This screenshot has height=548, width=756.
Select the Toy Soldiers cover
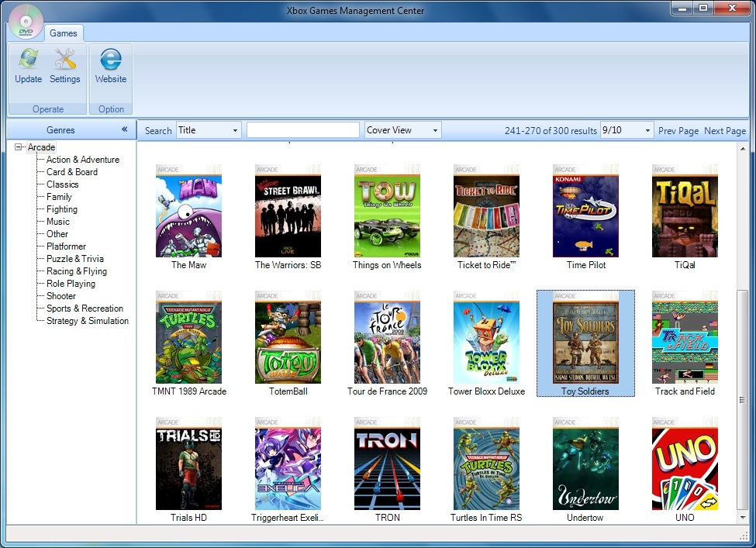point(586,337)
